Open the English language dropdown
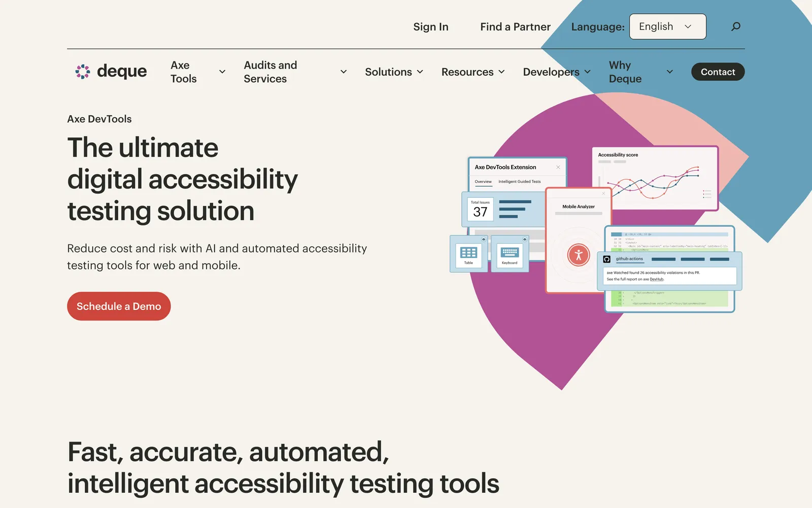The height and width of the screenshot is (508, 812). click(667, 26)
